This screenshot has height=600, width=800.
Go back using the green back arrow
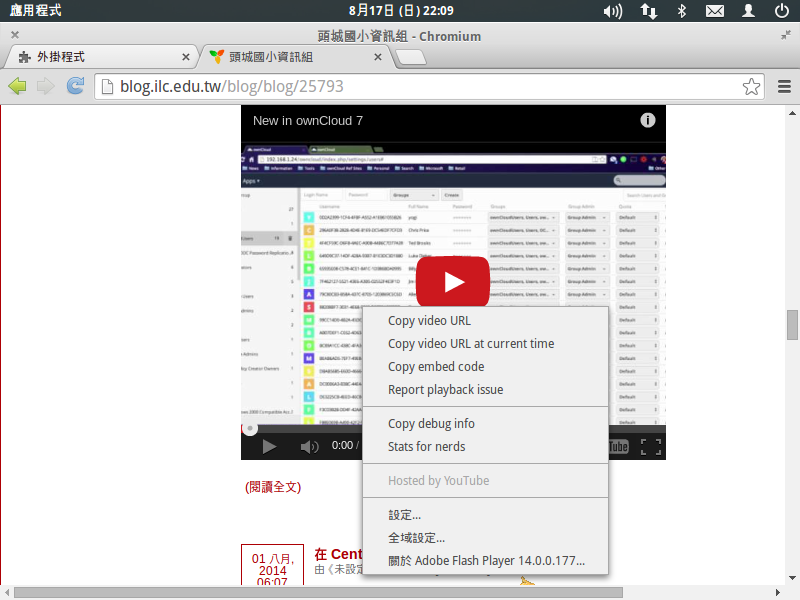pyautogui.click(x=17, y=86)
